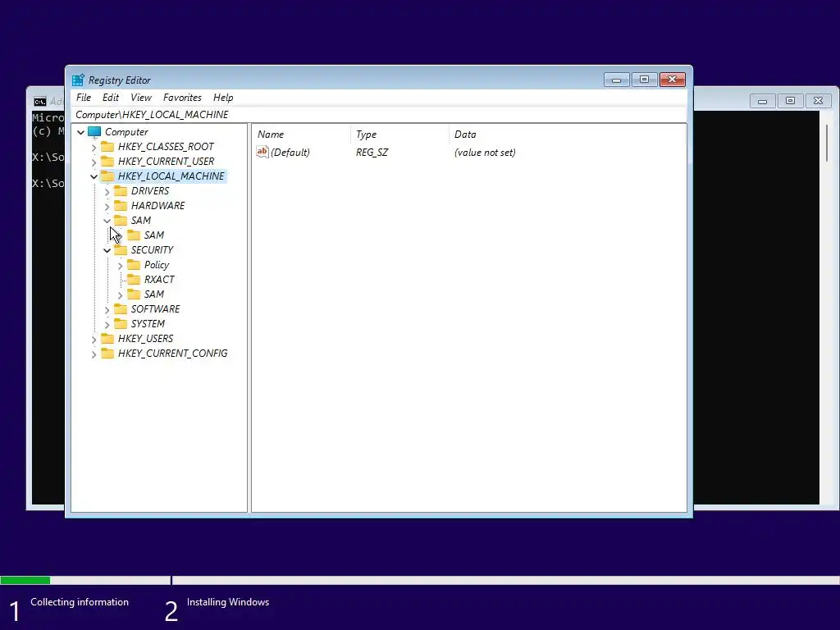Minimize the background command prompt window

[x=762, y=101]
